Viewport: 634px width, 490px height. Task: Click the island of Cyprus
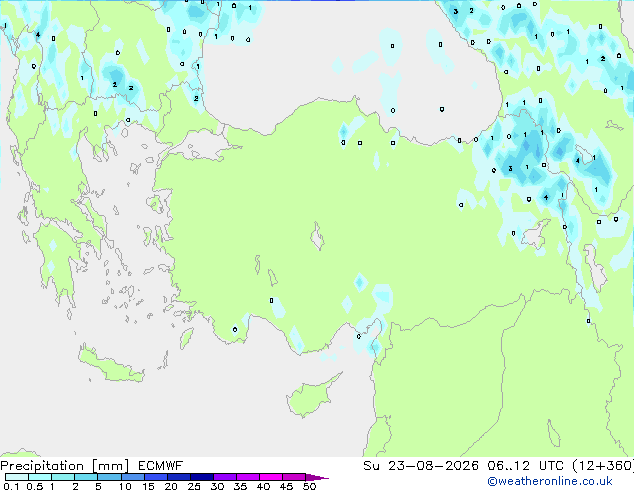point(311,396)
